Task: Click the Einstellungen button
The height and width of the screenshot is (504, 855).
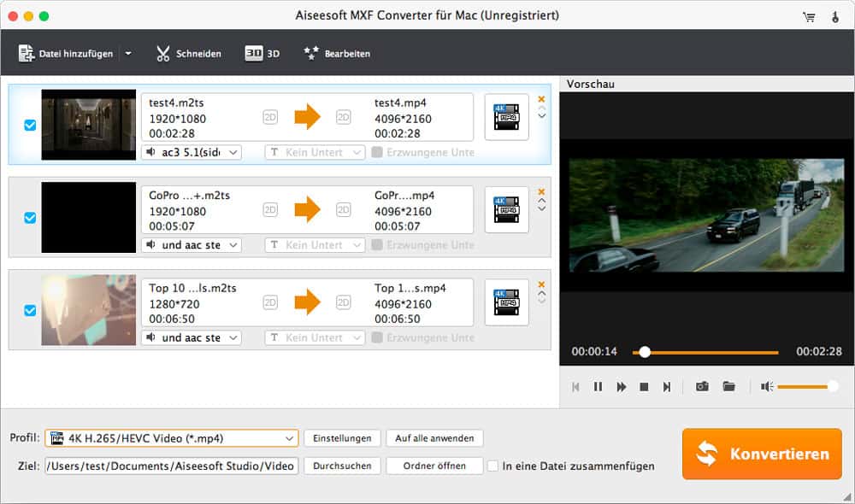Action: [342, 438]
